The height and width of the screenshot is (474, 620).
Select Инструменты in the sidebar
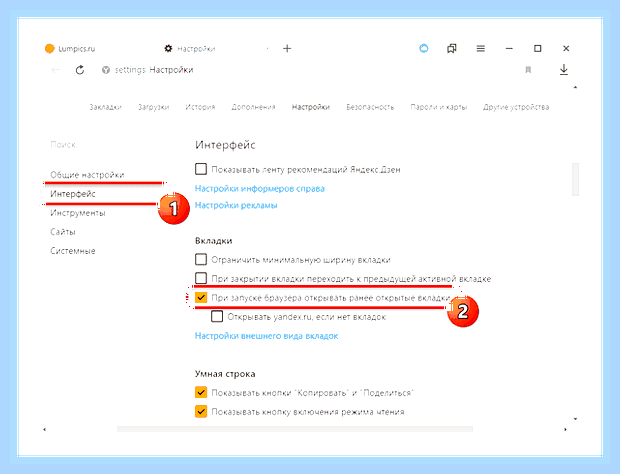coord(78,213)
